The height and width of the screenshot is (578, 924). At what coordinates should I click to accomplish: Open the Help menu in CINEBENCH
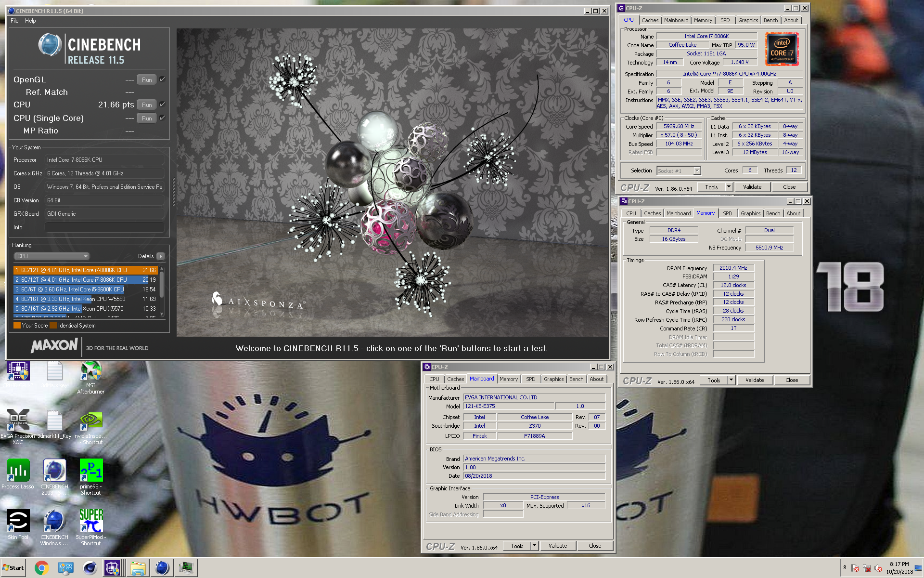(x=30, y=21)
